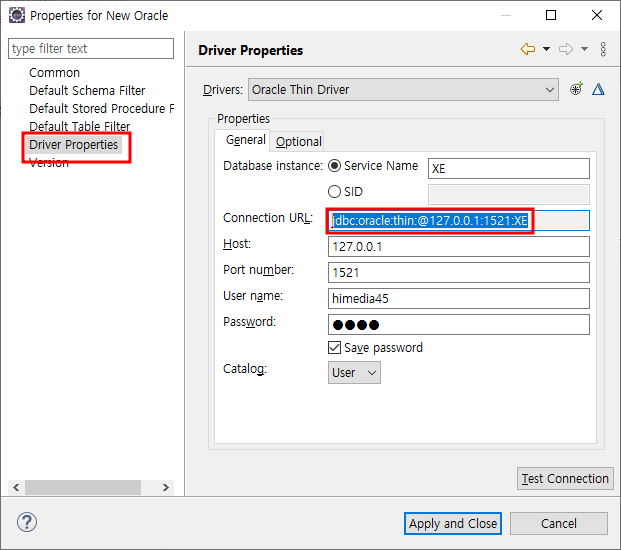621x550 pixels.
Task: Open the back history dropdown arrow
Action: click(546, 49)
